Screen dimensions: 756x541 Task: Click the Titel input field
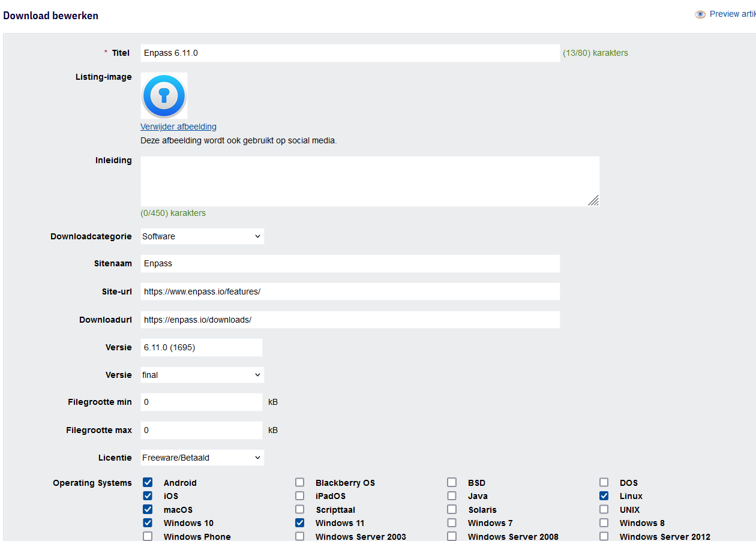tap(350, 53)
